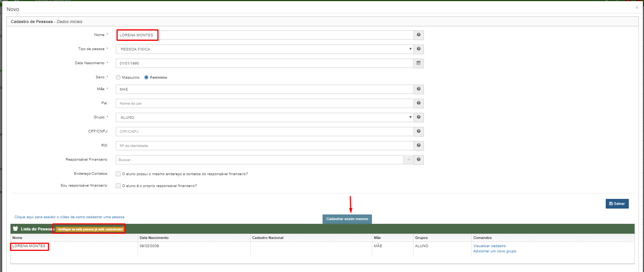The image size is (644, 272).
Task: Click the Nome do pai input field
Action: coord(265,103)
